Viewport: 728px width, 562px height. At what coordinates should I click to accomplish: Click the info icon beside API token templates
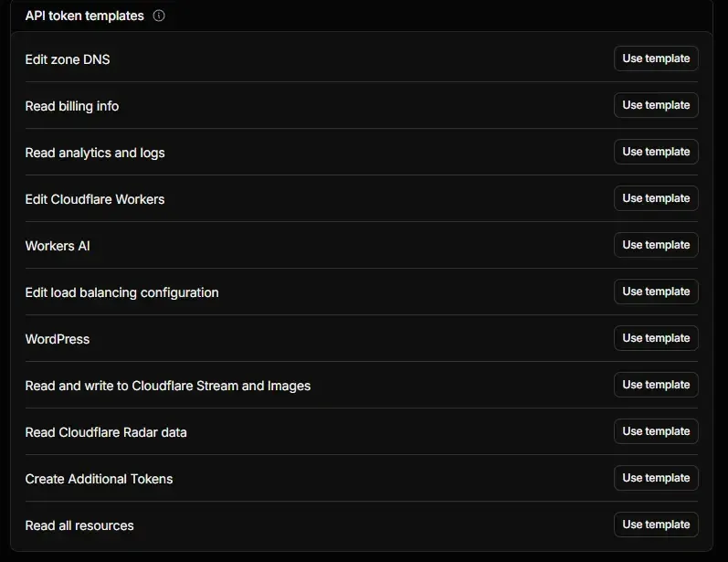click(159, 16)
